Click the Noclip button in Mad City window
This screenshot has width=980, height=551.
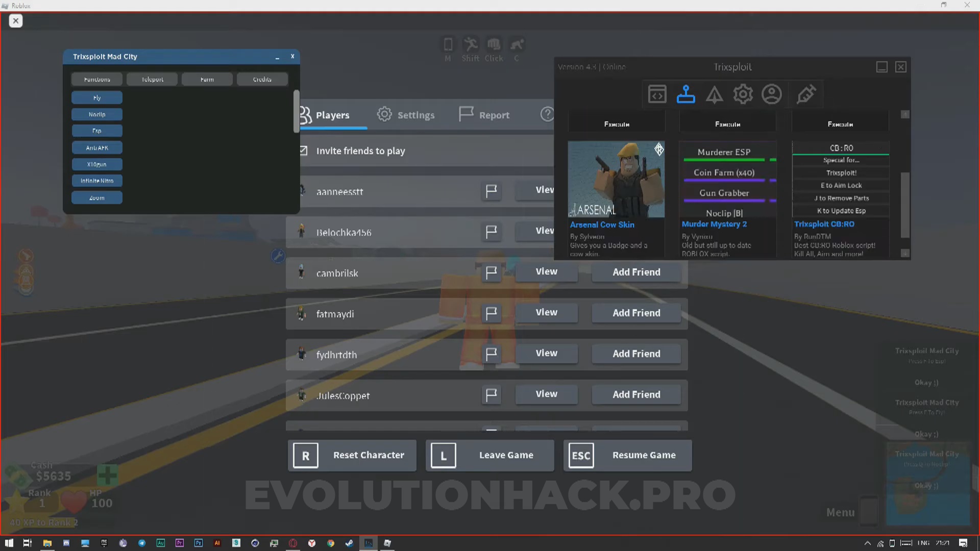tap(97, 114)
